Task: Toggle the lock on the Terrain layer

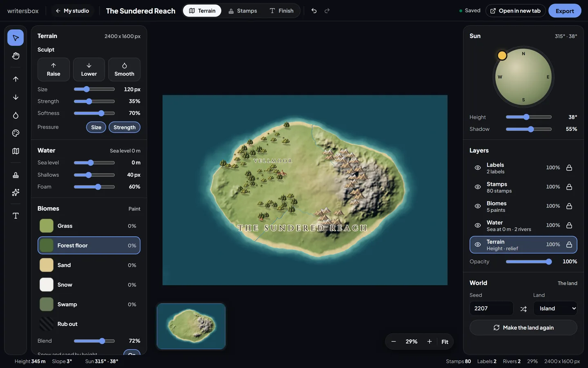Action: pyautogui.click(x=569, y=245)
